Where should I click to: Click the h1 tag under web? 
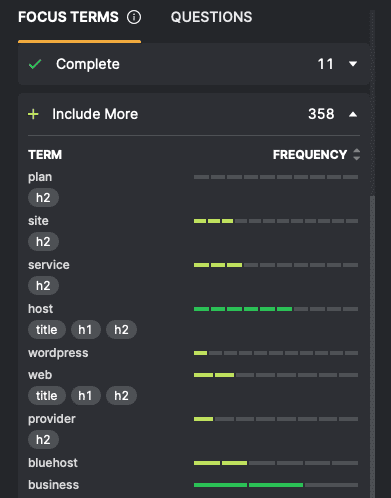click(85, 396)
